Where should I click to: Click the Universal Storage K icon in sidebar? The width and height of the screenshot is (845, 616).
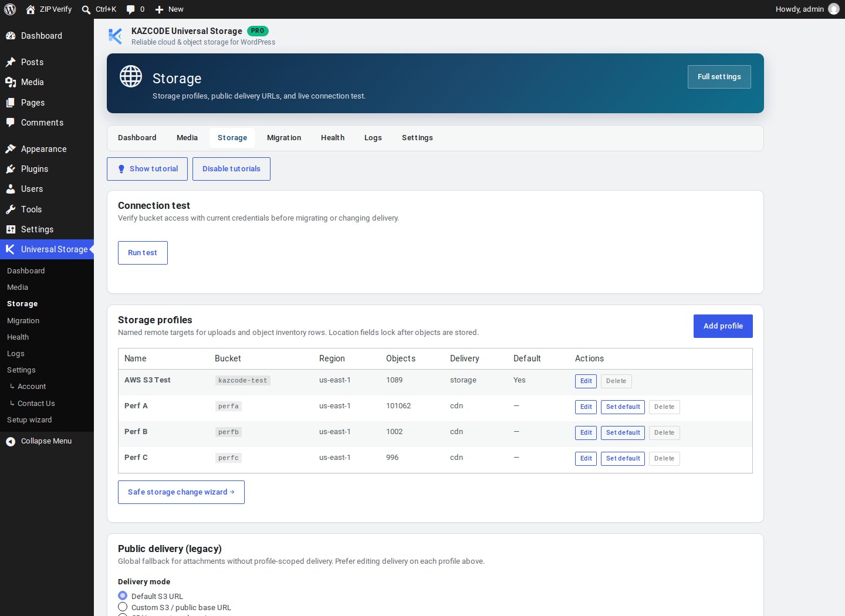11,249
